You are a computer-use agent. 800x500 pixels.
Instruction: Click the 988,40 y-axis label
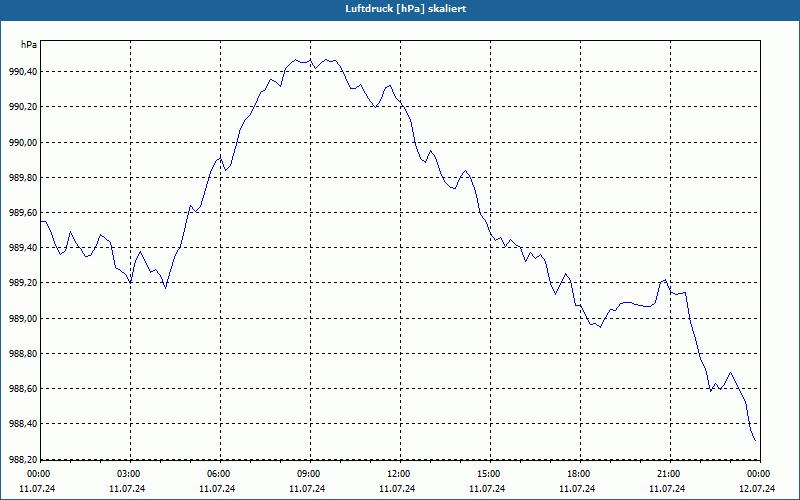(x=23, y=424)
